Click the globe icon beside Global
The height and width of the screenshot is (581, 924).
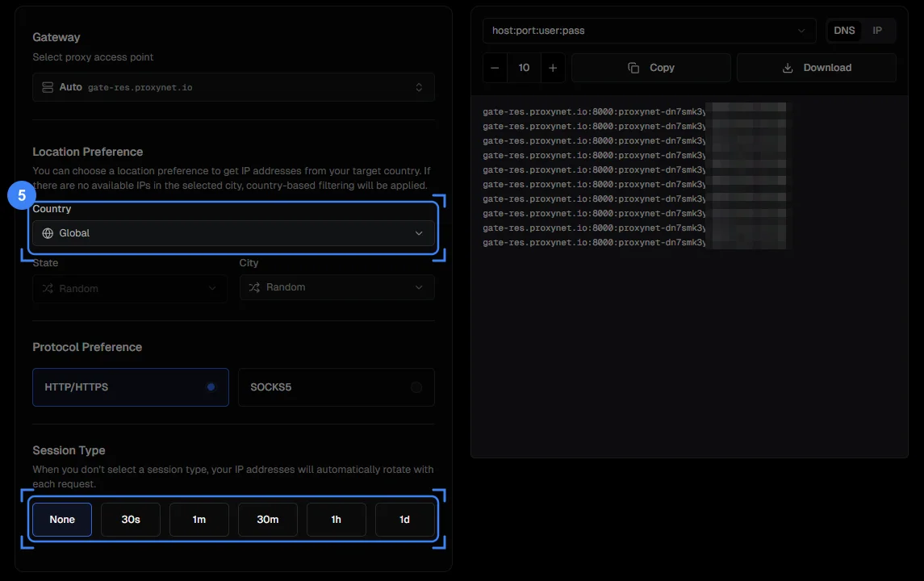coord(48,233)
